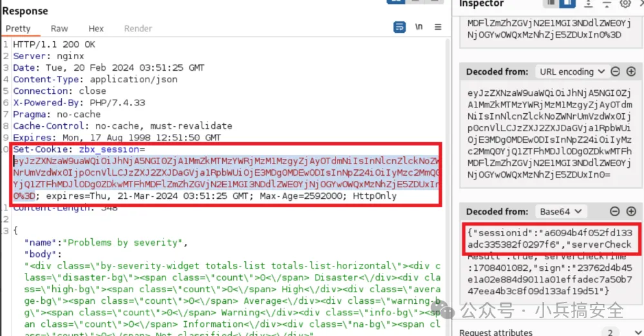The image size is (644, 336).
Task: Add a decode step after URL encoding
Action: 631,71
